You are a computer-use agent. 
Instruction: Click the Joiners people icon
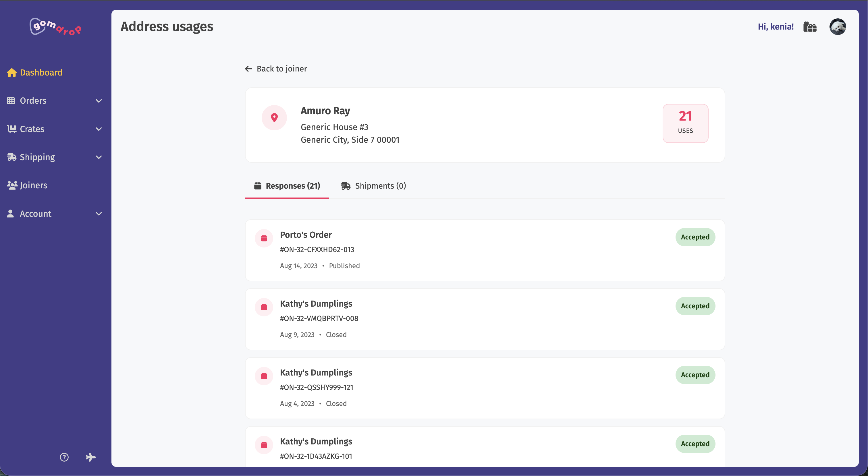12,185
